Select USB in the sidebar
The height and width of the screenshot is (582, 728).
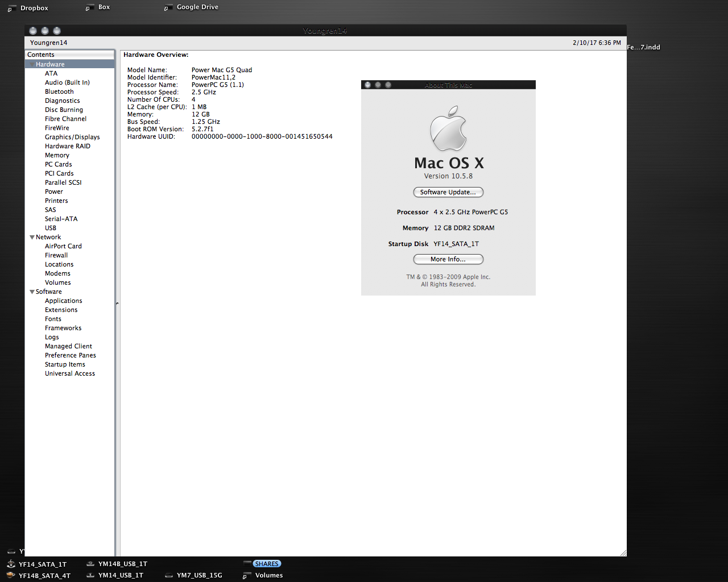pos(51,228)
